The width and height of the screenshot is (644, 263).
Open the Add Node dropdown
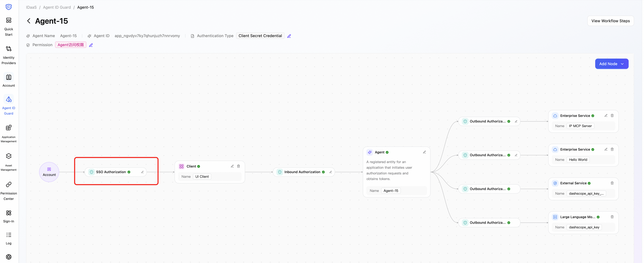pos(611,64)
